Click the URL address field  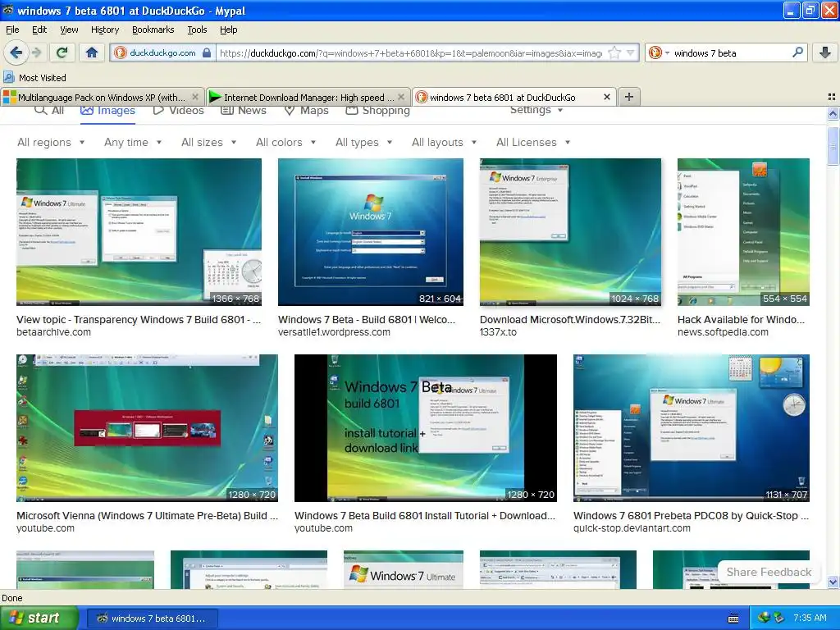click(411, 52)
